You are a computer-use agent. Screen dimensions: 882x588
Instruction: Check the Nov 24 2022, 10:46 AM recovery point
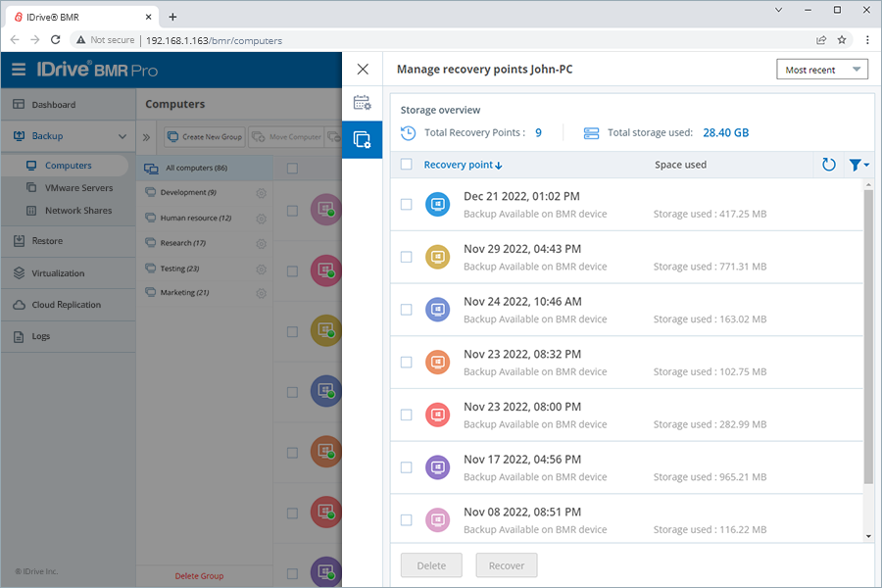(406, 310)
